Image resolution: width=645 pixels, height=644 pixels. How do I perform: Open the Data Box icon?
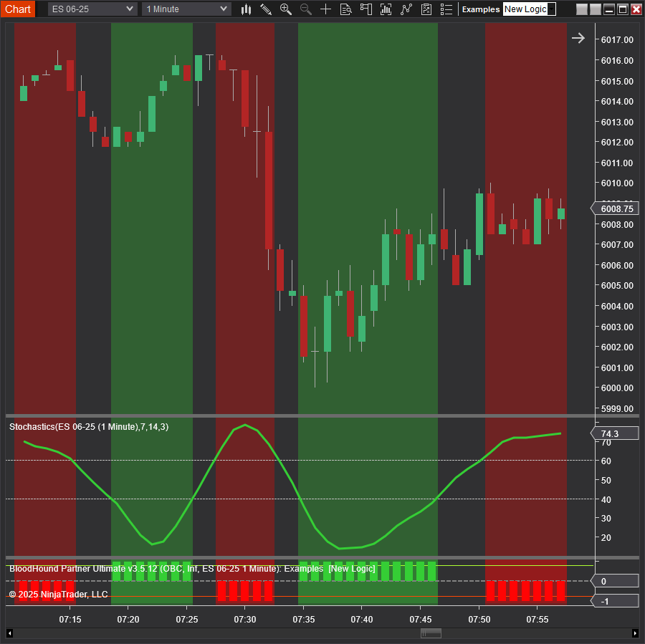345,9
